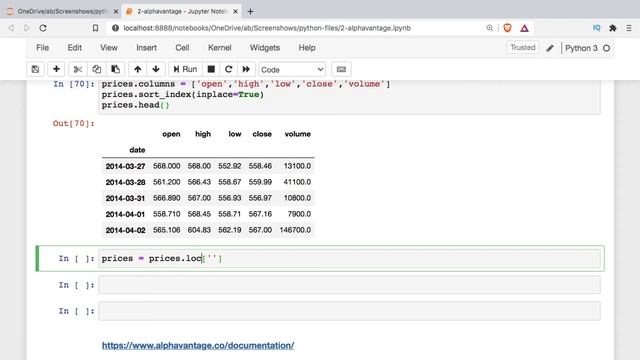Insert a cell below with the plus icon

tap(56, 69)
